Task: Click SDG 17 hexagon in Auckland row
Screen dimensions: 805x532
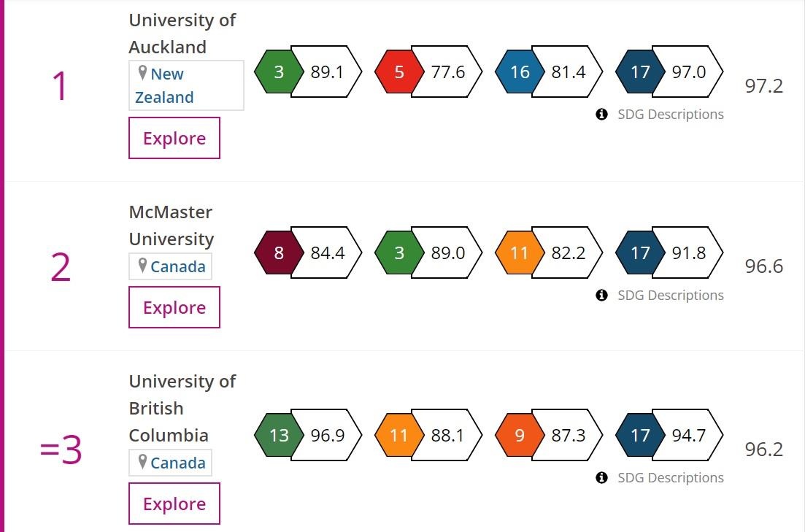Action: [640, 72]
